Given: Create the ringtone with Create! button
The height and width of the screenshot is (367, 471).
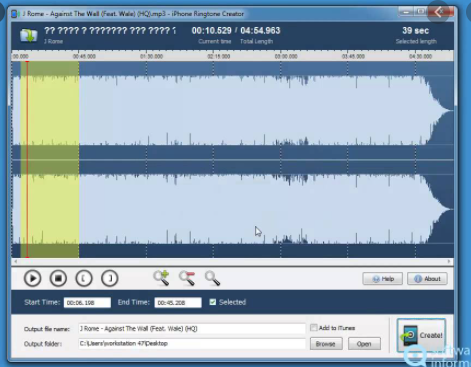Looking at the screenshot, I should point(421,335).
